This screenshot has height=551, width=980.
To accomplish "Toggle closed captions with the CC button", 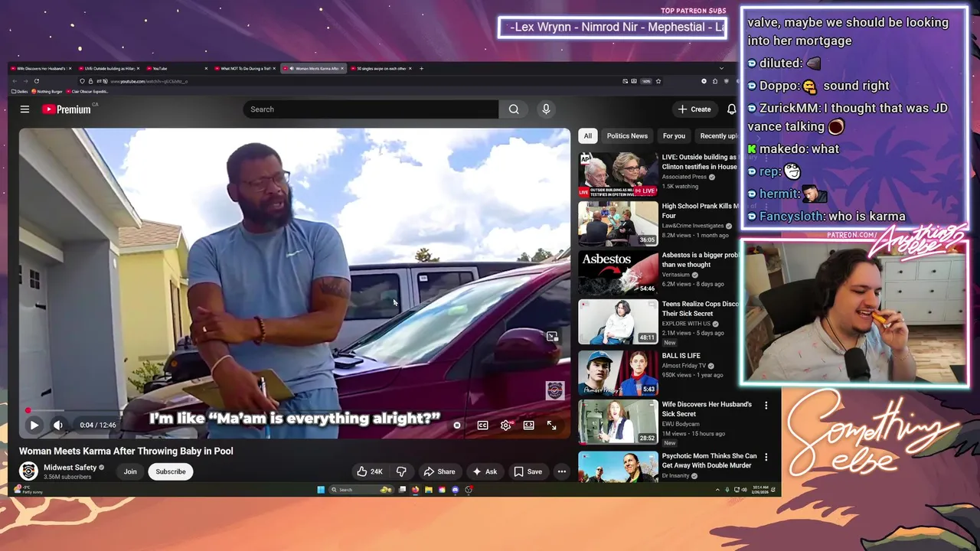I will [x=482, y=425].
